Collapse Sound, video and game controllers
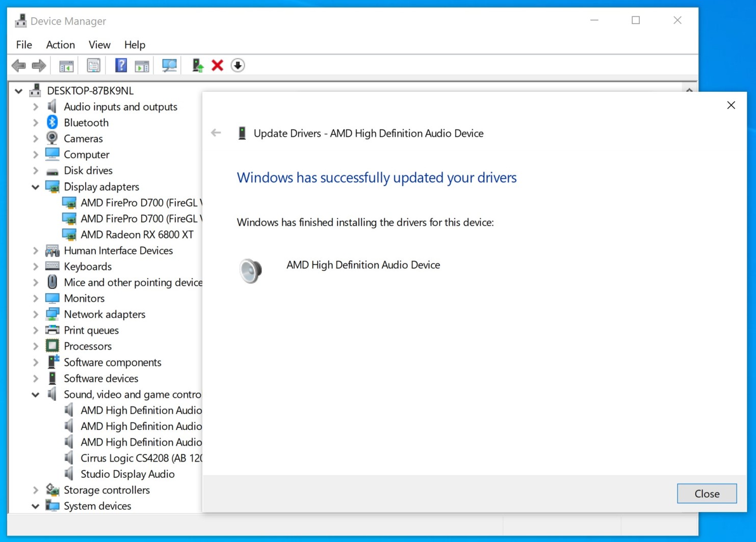756x542 pixels. pos(36,395)
